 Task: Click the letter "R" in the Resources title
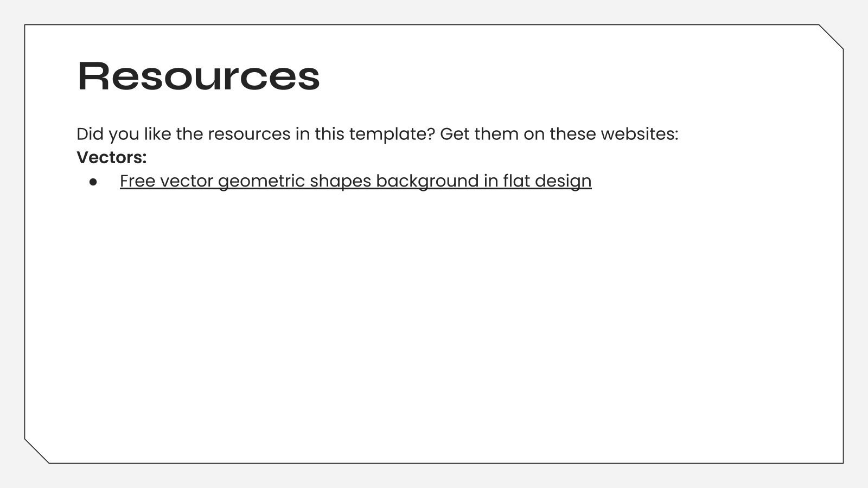tap(93, 76)
